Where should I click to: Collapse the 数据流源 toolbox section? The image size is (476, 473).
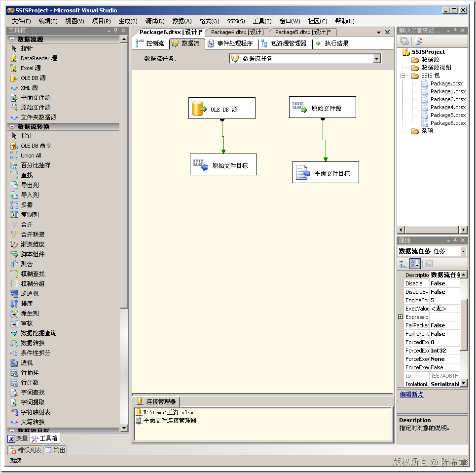pos(12,39)
